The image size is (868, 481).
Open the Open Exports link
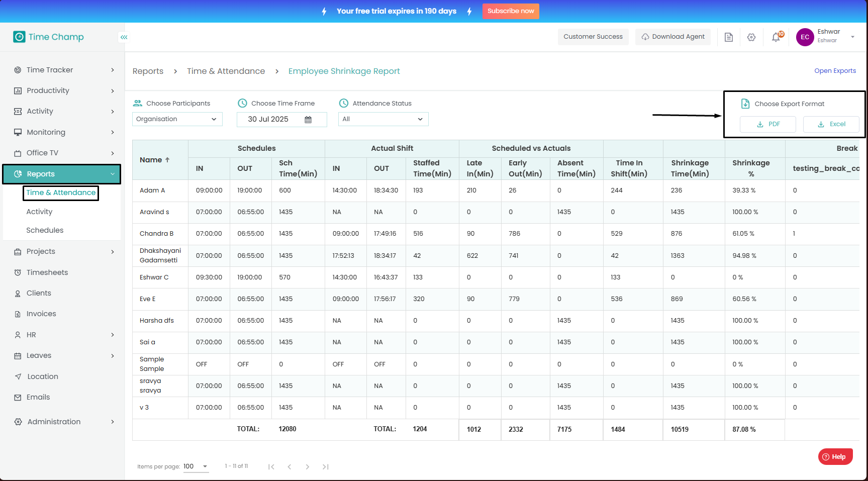835,71
